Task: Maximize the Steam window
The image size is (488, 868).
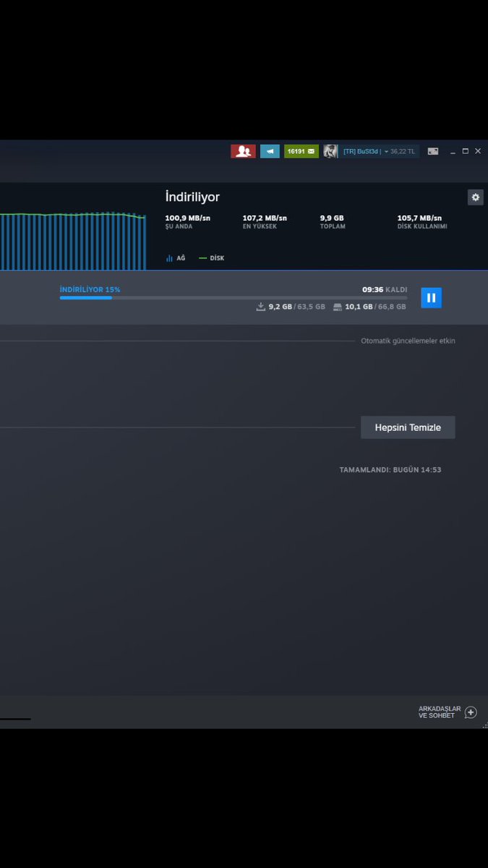Action: click(465, 151)
